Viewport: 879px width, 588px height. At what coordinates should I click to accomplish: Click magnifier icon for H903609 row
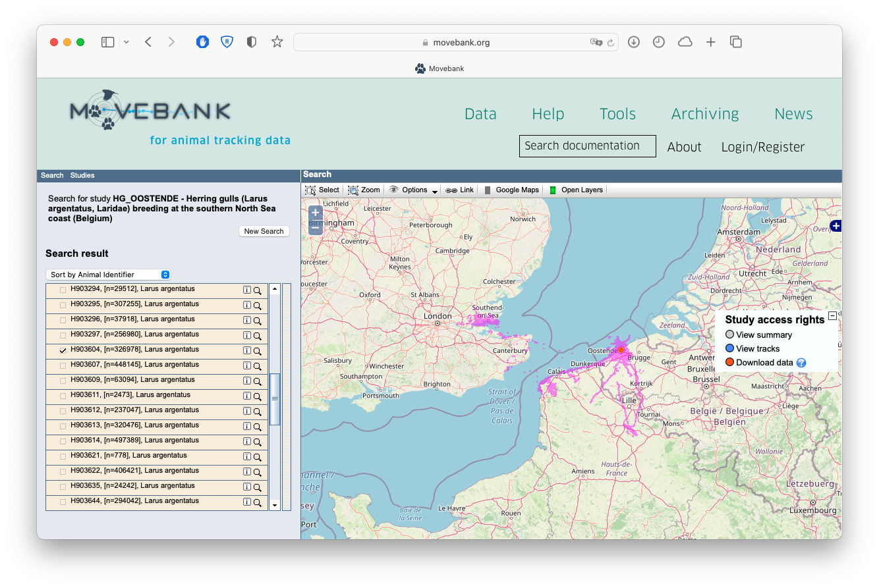click(x=258, y=381)
